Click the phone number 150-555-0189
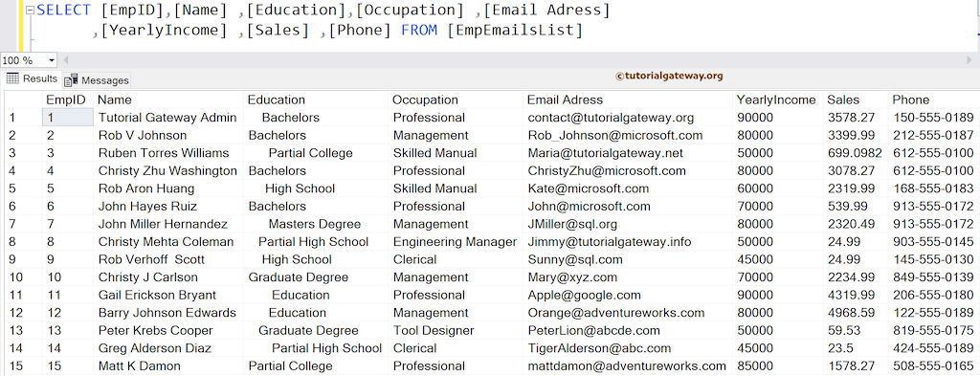980x376 pixels. (x=934, y=118)
